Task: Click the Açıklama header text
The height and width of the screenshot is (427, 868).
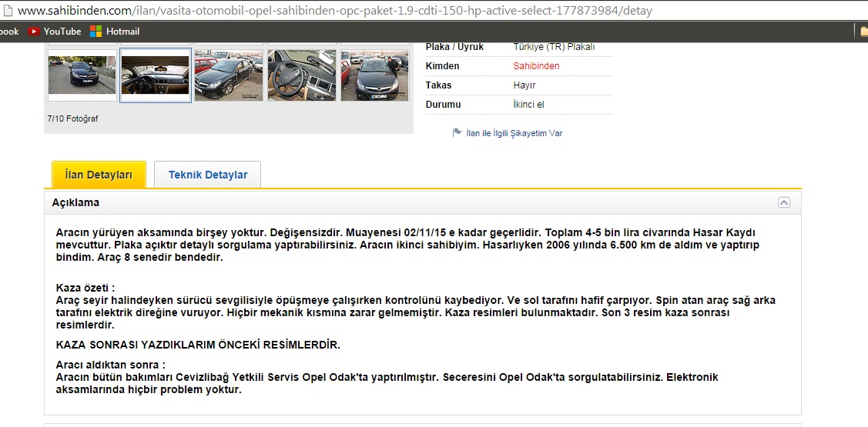Action: 75,202
